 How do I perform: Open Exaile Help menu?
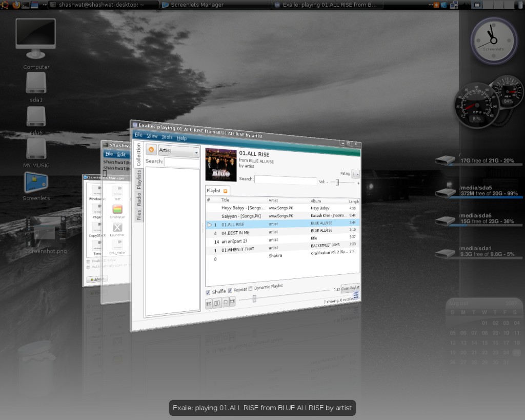[x=181, y=138]
